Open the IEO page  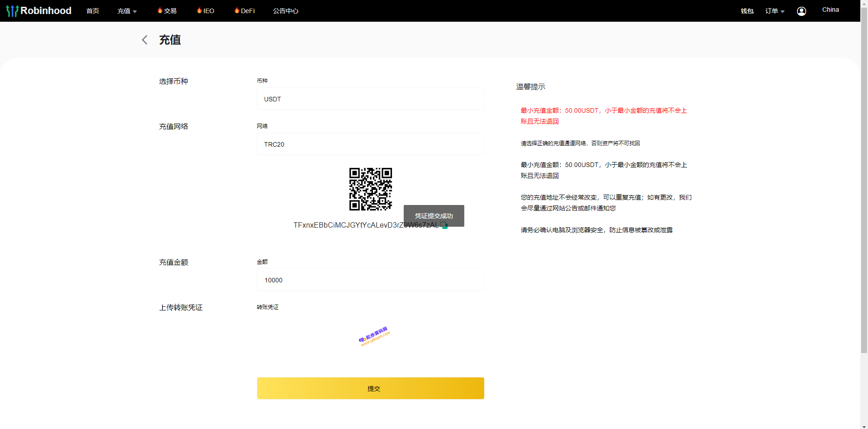tap(206, 11)
